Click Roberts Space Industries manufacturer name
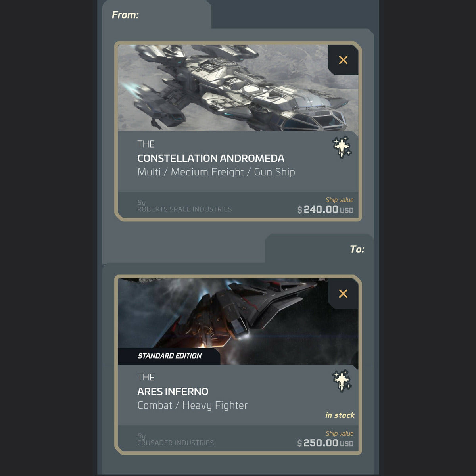The width and height of the screenshot is (476, 476). click(x=184, y=209)
